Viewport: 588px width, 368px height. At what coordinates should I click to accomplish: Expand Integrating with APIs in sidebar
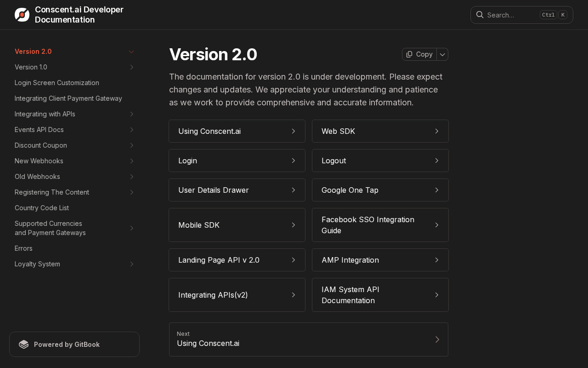point(131,114)
